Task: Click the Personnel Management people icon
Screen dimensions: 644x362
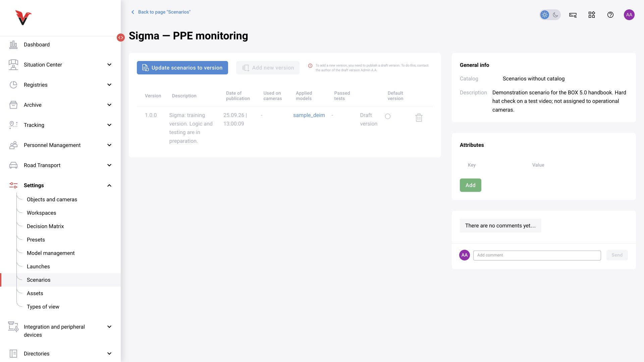Action: click(13, 145)
